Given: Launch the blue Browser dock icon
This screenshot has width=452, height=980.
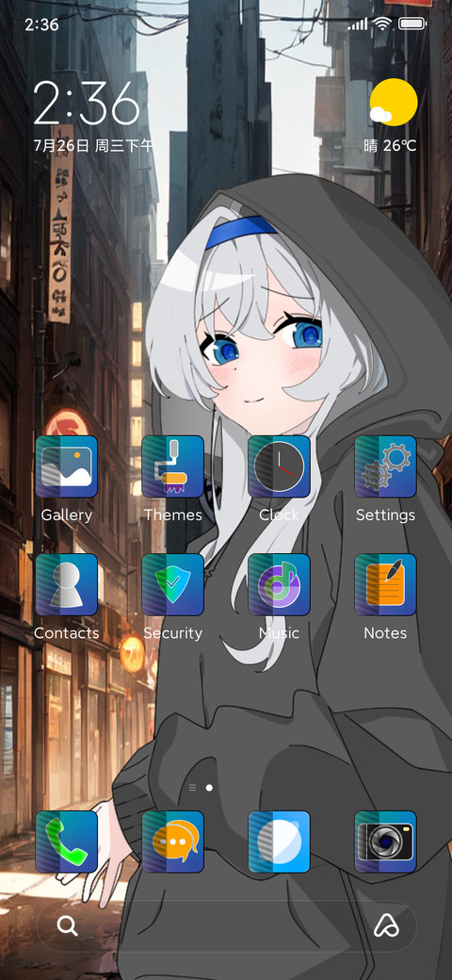Looking at the screenshot, I should [279, 841].
